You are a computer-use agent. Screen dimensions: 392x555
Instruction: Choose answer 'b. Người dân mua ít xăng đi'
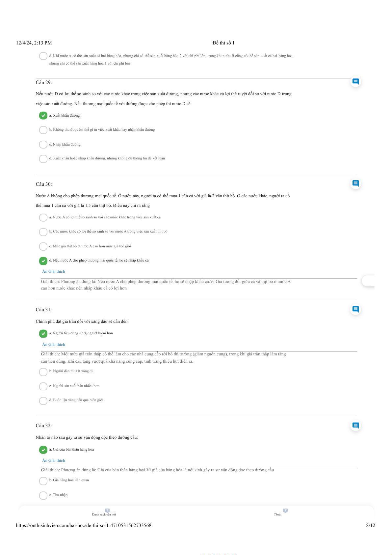43,372
